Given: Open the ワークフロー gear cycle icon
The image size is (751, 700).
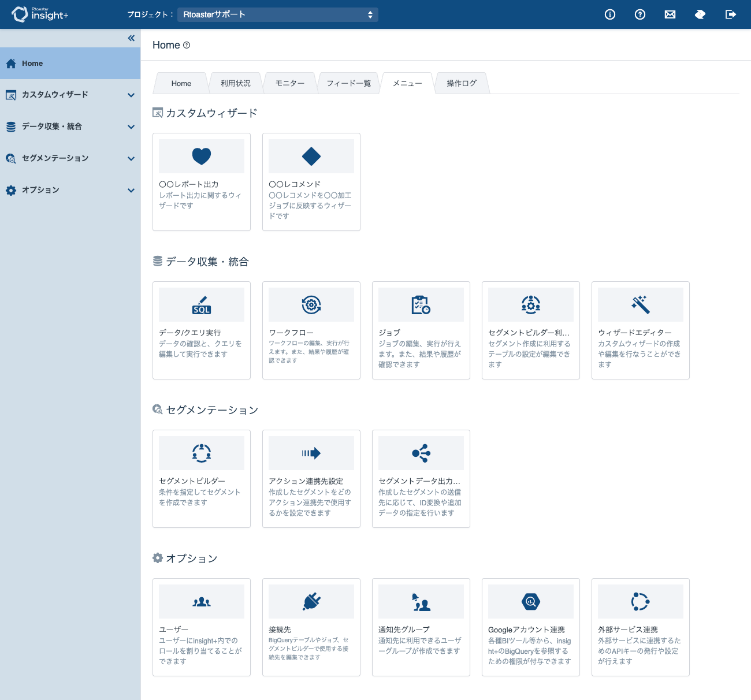Looking at the screenshot, I should point(311,304).
